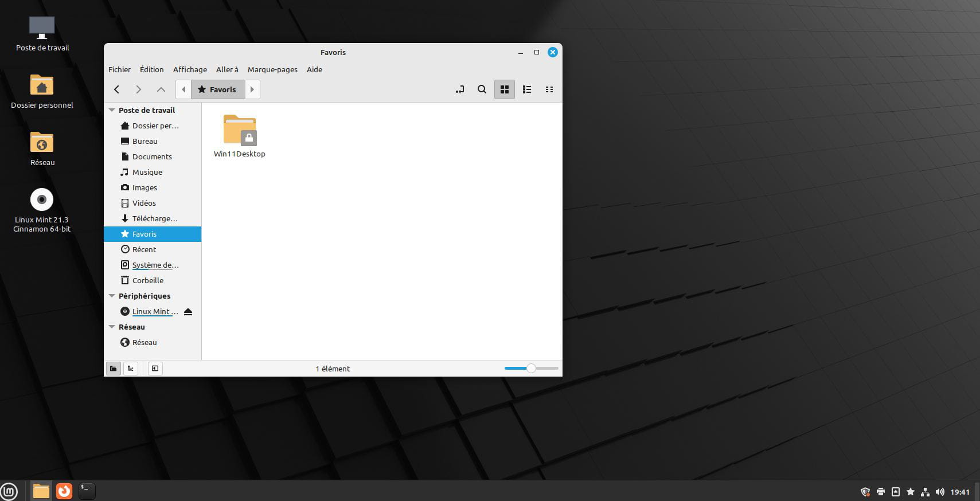Image resolution: width=980 pixels, height=501 pixels.
Task: Adjust the zoom slider in status bar
Action: (531, 368)
